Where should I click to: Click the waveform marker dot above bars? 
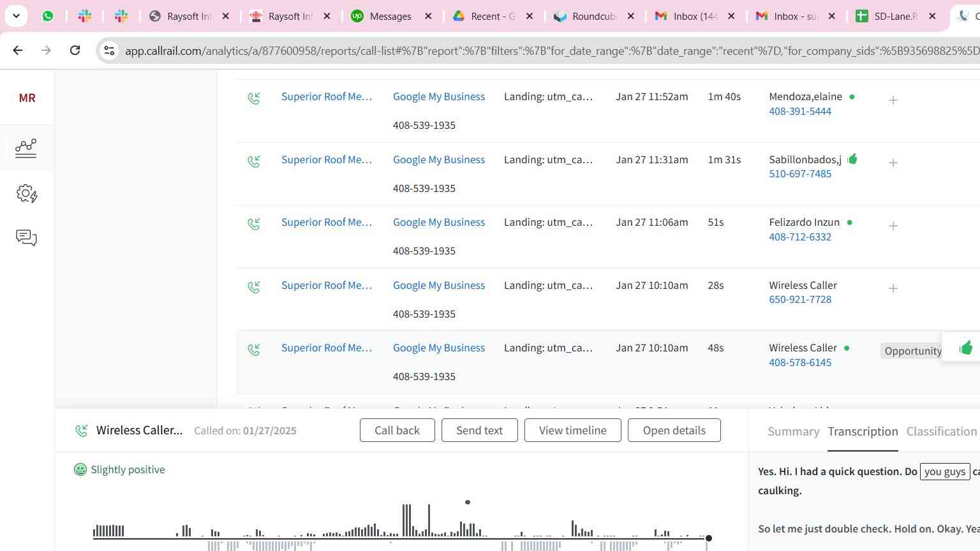(x=468, y=502)
